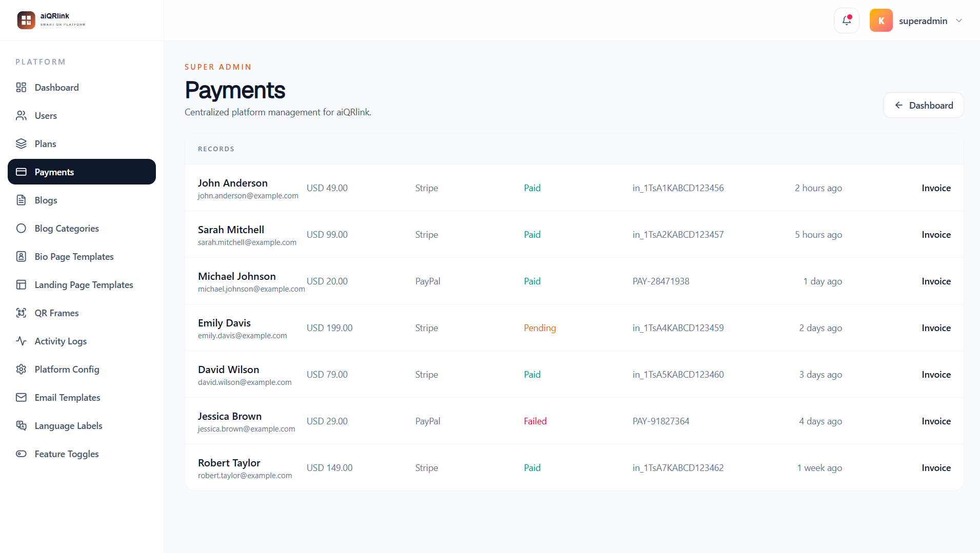The width and height of the screenshot is (980, 553).
Task: Click the Payments card icon
Action: coord(21,172)
